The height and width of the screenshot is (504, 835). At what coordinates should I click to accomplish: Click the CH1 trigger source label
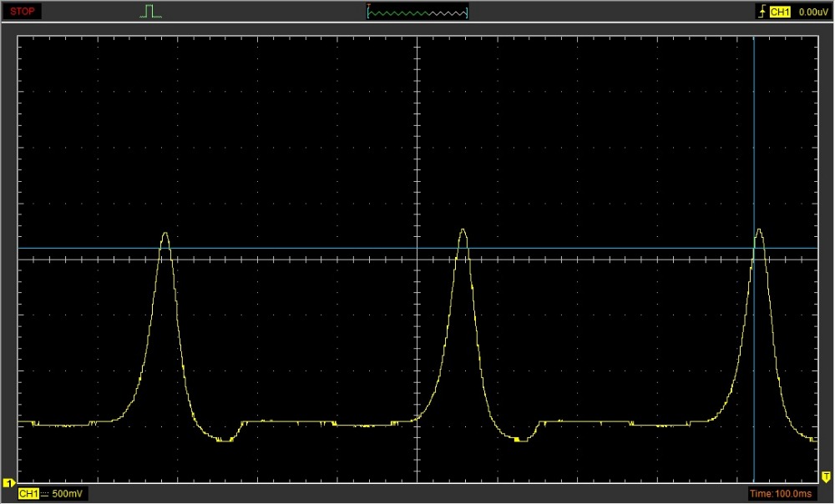(x=780, y=12)
